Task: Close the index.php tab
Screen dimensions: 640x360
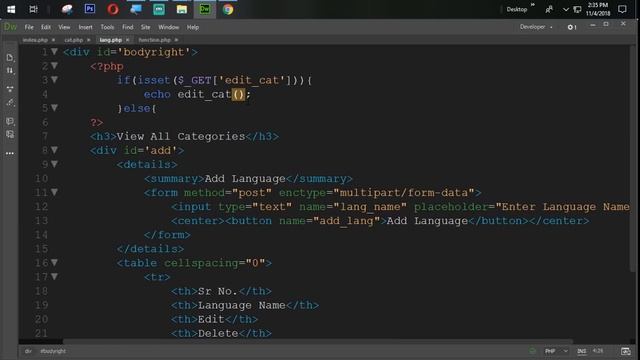Action: 53,40
